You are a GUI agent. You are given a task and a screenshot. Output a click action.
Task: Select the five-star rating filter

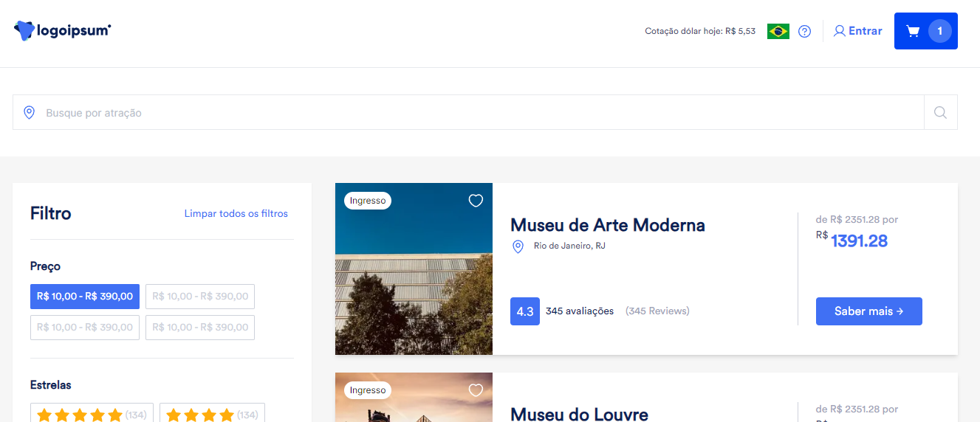(x=92, y=415)
